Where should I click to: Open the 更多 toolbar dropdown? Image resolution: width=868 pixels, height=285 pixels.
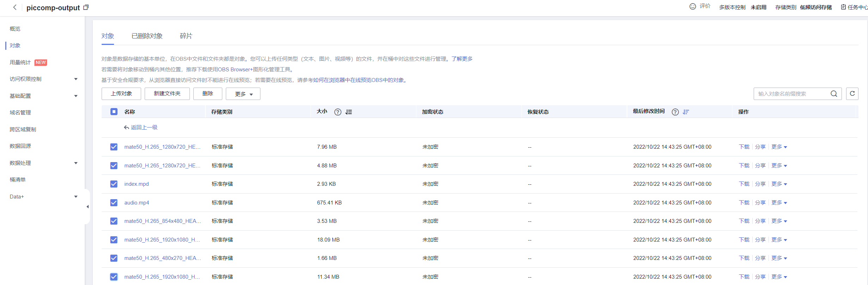[x=243, y=94]
